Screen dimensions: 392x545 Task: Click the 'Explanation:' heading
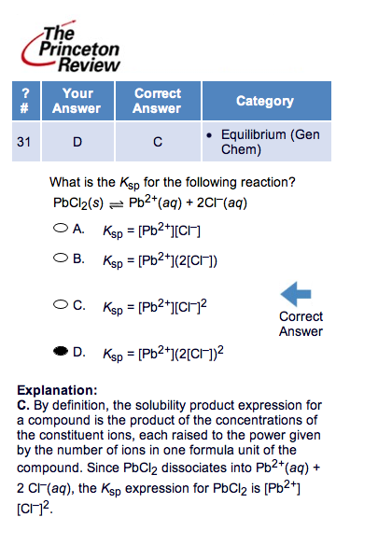(x=57, y=390)
